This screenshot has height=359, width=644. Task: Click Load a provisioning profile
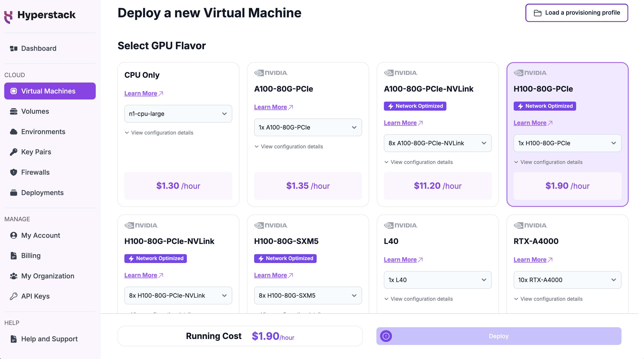click(577, 13)
